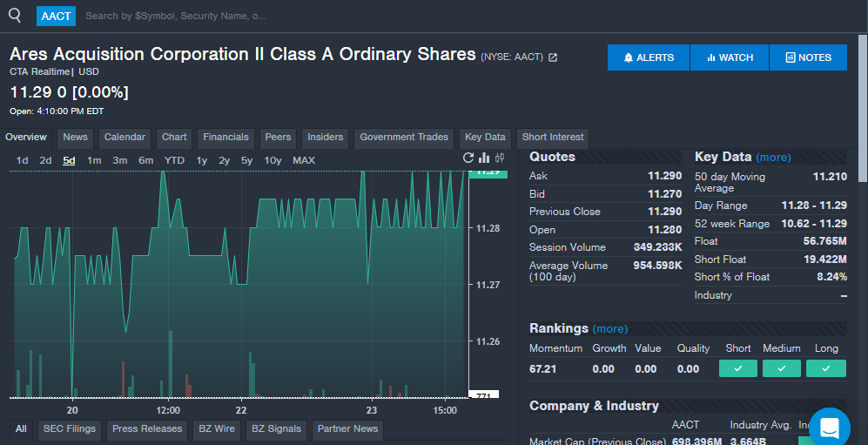This screenshot has height=445, width=868.
Task: Open the external link icon beside NYSE: AACT
Action: click(553, 57)
